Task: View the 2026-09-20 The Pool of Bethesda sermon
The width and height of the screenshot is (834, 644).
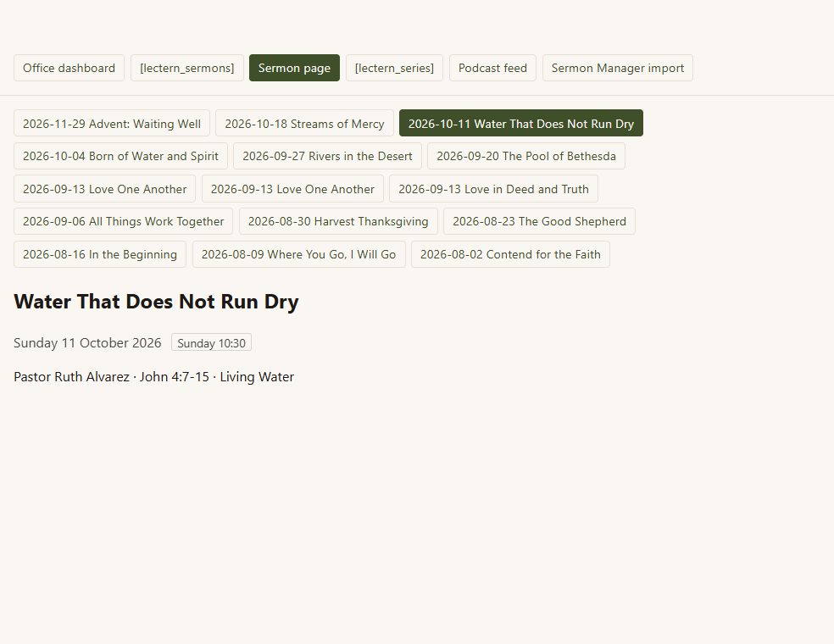Action: click(526, 157)
